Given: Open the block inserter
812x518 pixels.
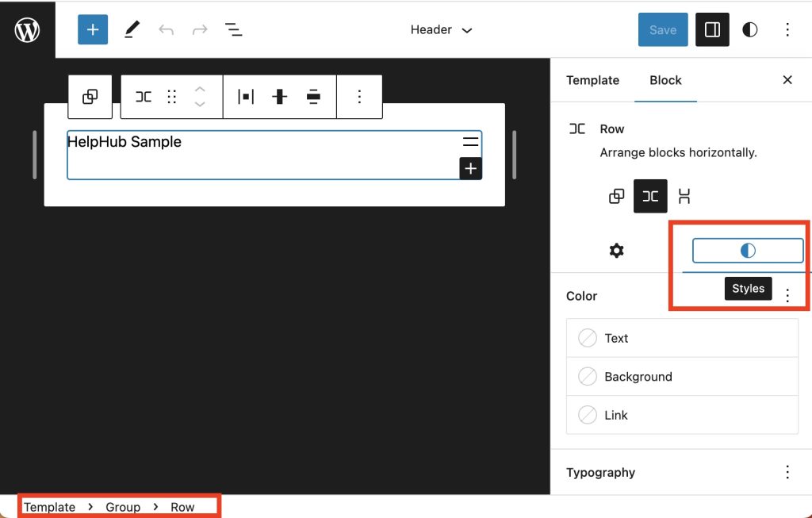Looking at the screenshot, I should click(93, 29).
